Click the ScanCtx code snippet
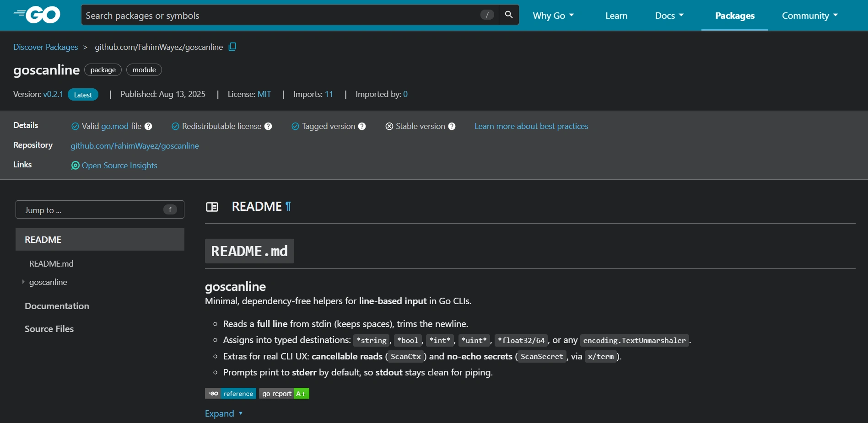Viewport: 868px width, 423px height. (406, 357)
